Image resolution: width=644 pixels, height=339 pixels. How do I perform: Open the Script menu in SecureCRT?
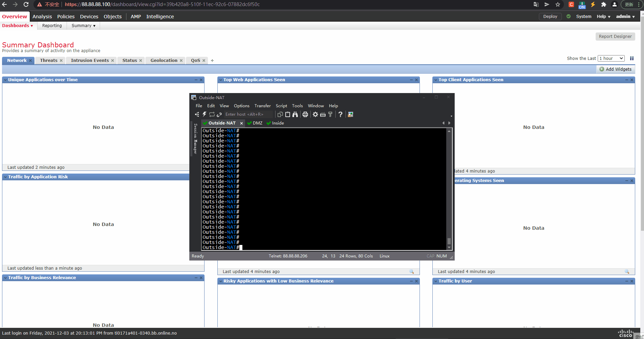(281, 106)
